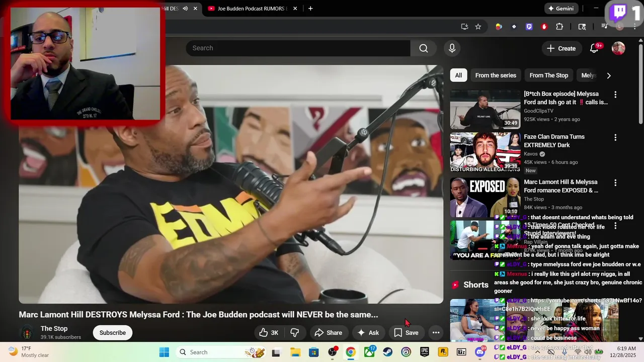Bookmark this tab with star icon
The height and width of the screenshot is (362, 644).
coord(478,27)
